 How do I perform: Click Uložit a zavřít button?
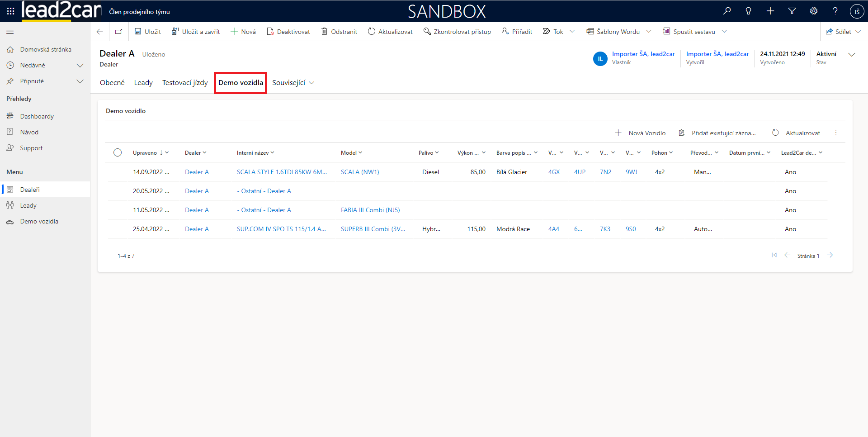pos(196,32)
